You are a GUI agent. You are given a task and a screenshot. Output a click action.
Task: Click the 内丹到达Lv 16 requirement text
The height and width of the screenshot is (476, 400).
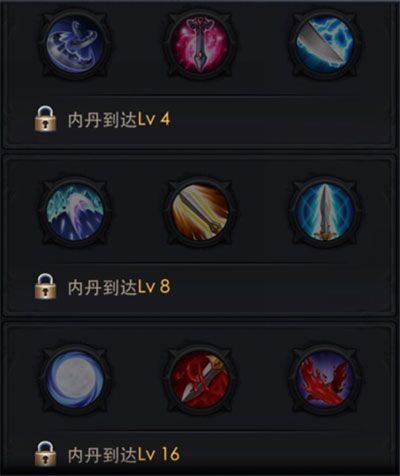[124, 455]
